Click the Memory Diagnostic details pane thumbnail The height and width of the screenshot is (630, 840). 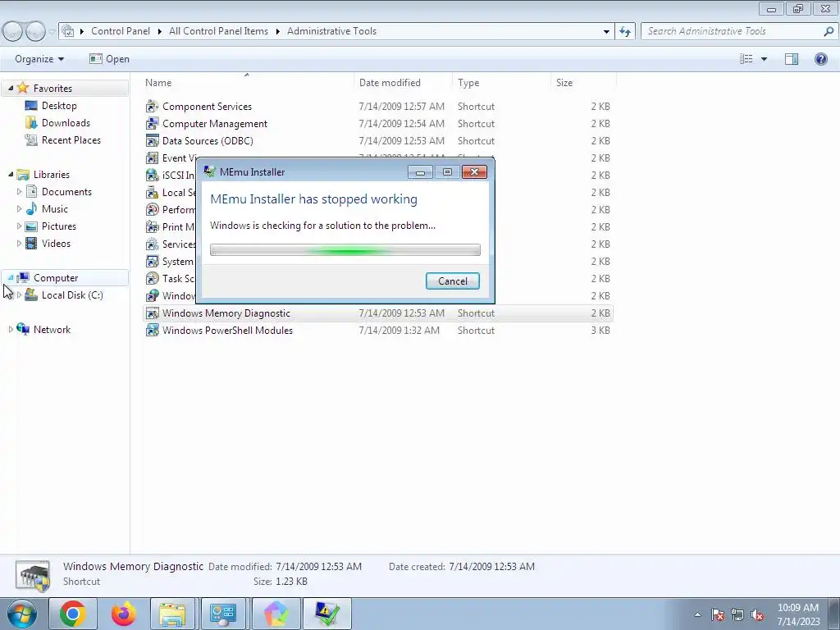pyautogui.click(x=33, y=575)
